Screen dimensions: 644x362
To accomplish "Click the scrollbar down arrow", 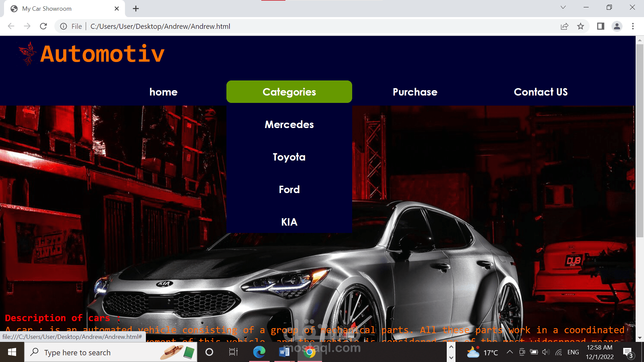I will point(640,338).
